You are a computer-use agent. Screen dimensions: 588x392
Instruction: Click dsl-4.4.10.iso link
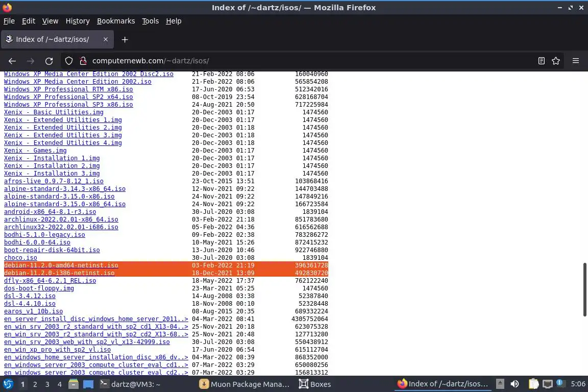30,304
